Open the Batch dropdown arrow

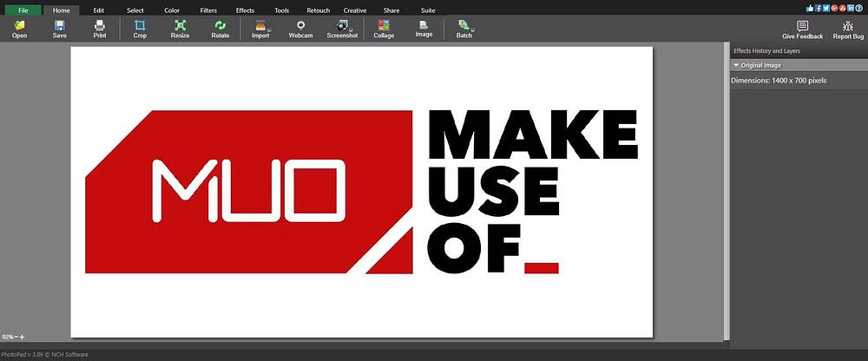click(x=473, y=29)
